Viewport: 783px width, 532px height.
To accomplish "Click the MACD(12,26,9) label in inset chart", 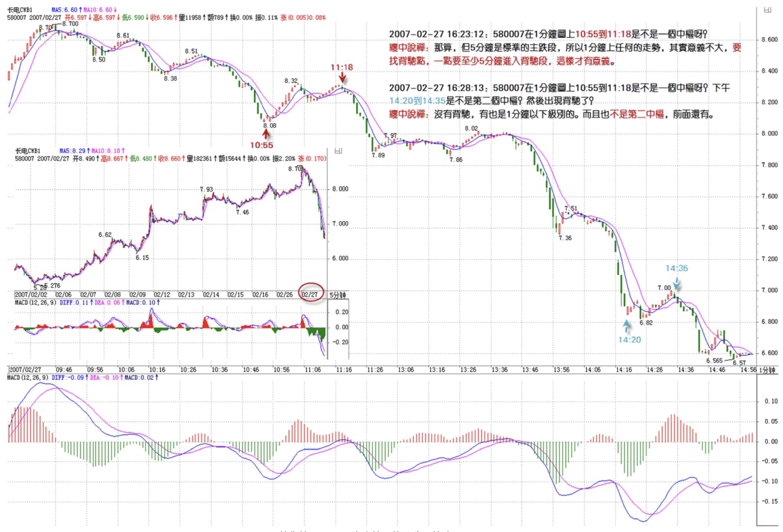I will pyautogui.click(x=36, y=303).
